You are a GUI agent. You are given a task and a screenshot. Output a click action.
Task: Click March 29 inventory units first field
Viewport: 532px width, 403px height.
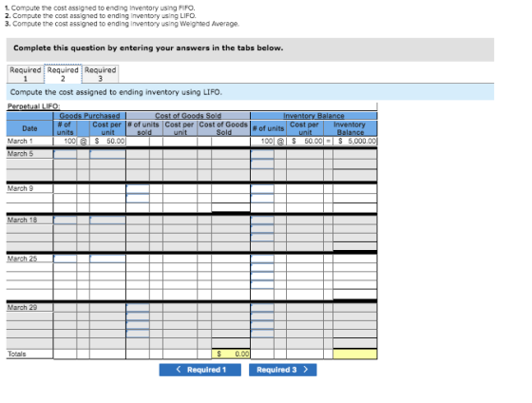click(x=262, y=308)
